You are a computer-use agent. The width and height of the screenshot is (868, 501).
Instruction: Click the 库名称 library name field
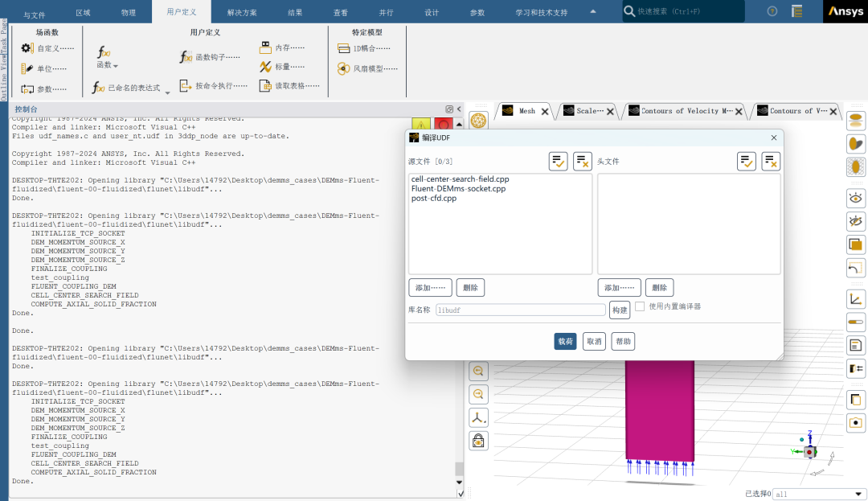pos(520,310)
